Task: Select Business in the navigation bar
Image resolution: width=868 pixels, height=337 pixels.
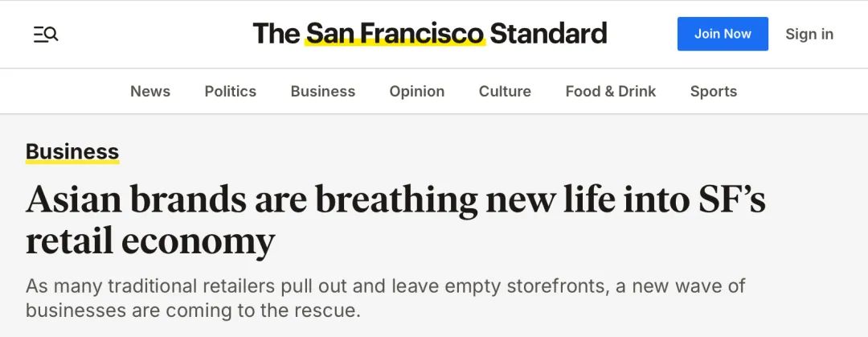Action: coord(323,91)
